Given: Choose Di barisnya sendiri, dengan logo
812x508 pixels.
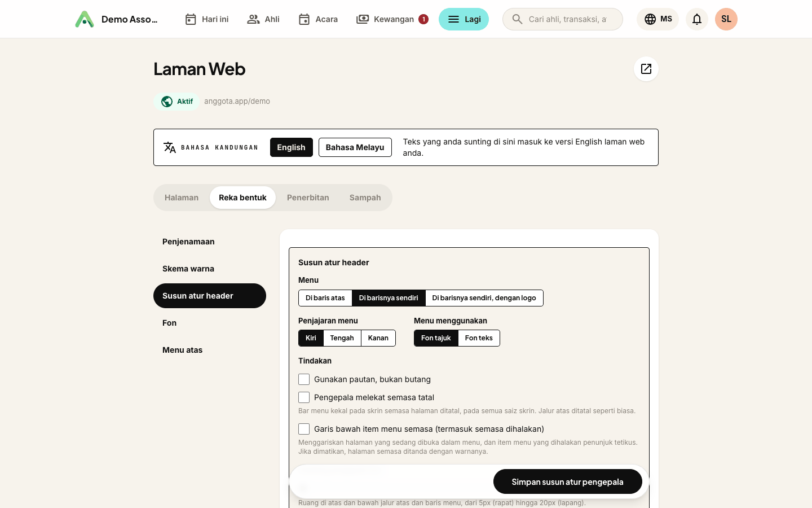Looking at the screenshot, I should coord(484,298).
